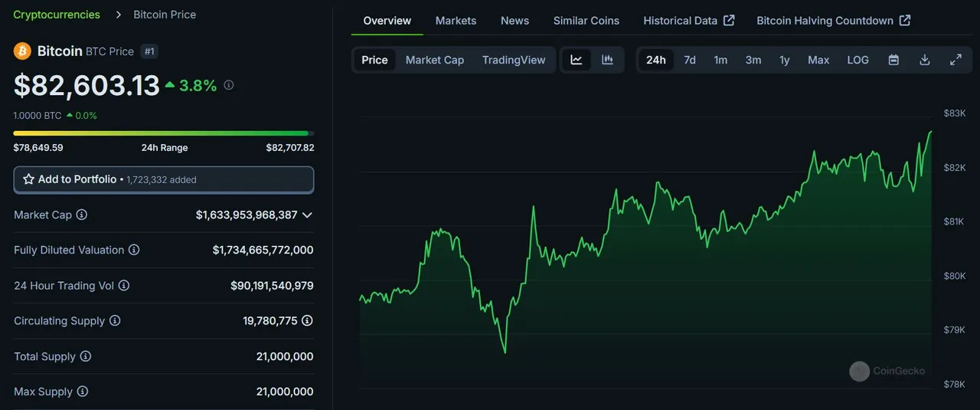Click the $83K axis label

[x=954, y=113]
